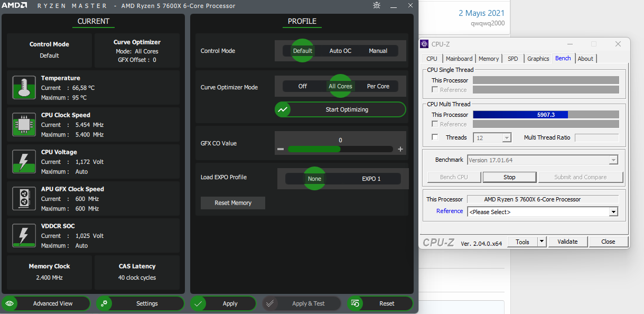Click Validate in CPU-Z
This screenshot has width=644, height=314.
(x=567, y=242)
